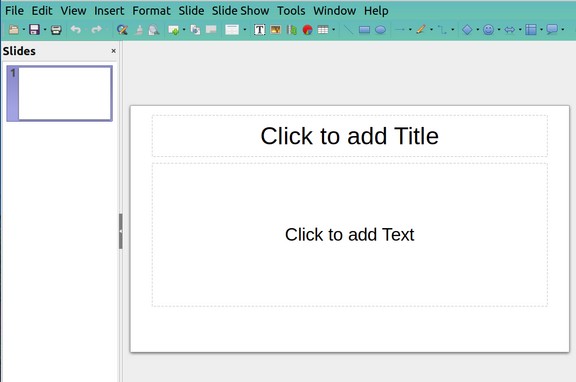
Task: Select the diamond Basic Shapes tool
Action: [467, 30]
